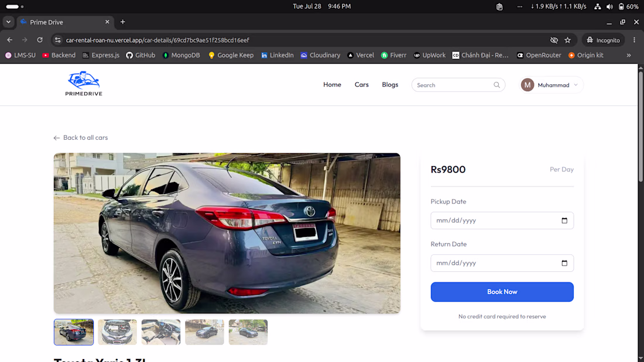Select the interior dashboard thumbnail
The height and width of the screenshot is (362, 644).
point(161,332)
